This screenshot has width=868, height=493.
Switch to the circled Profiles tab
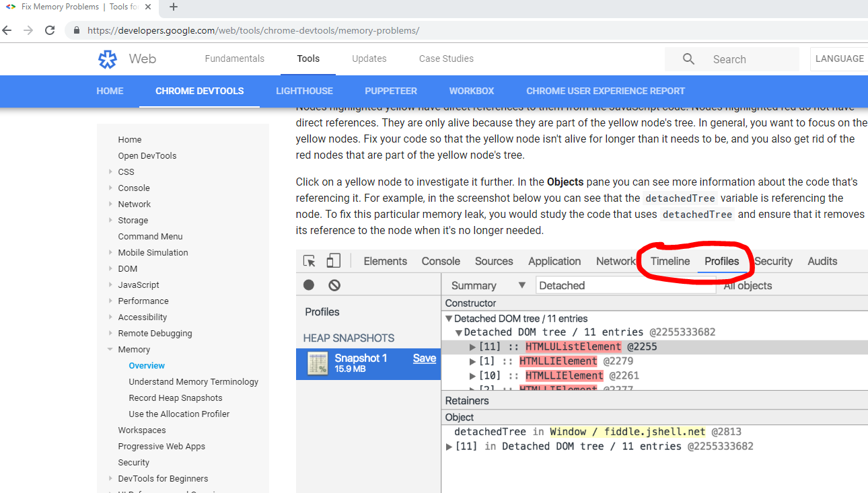721,261
